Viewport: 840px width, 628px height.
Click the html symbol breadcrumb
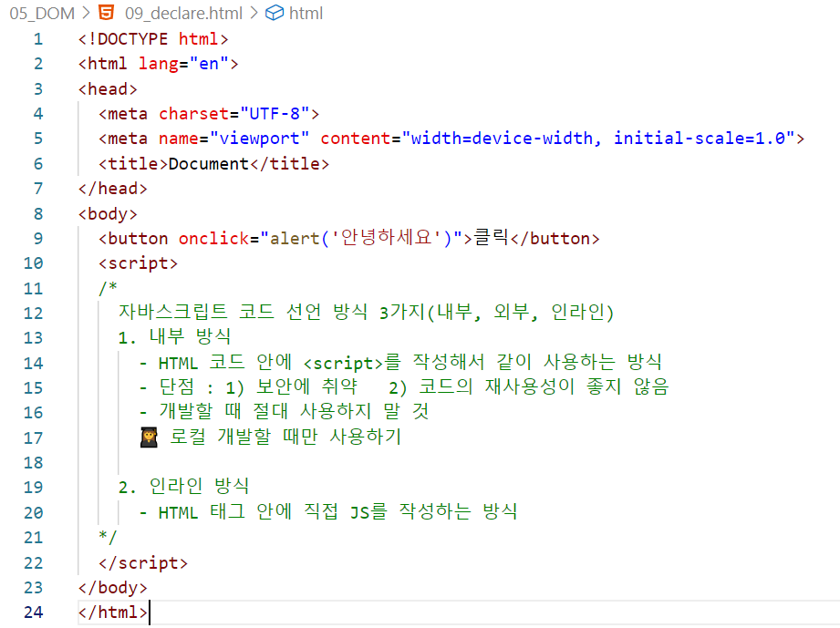(x=306, y=13)
